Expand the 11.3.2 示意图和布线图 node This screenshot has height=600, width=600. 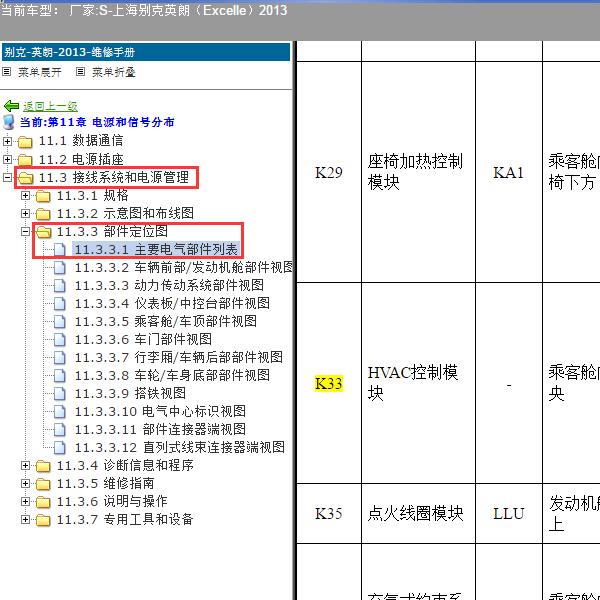tap(25, 214)
